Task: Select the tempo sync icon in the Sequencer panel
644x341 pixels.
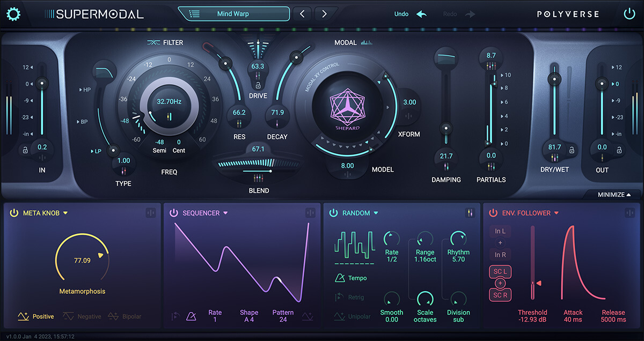Action: click(191, 316)
